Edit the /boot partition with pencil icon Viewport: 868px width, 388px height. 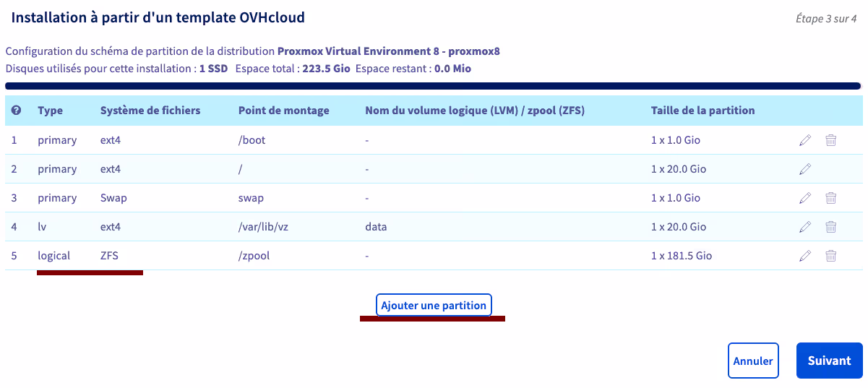805,140
